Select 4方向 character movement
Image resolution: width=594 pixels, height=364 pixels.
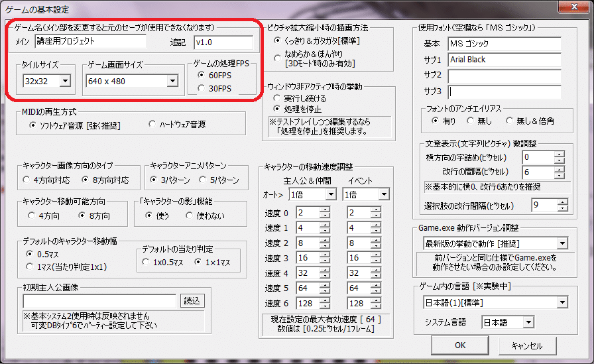pos(32,215)
